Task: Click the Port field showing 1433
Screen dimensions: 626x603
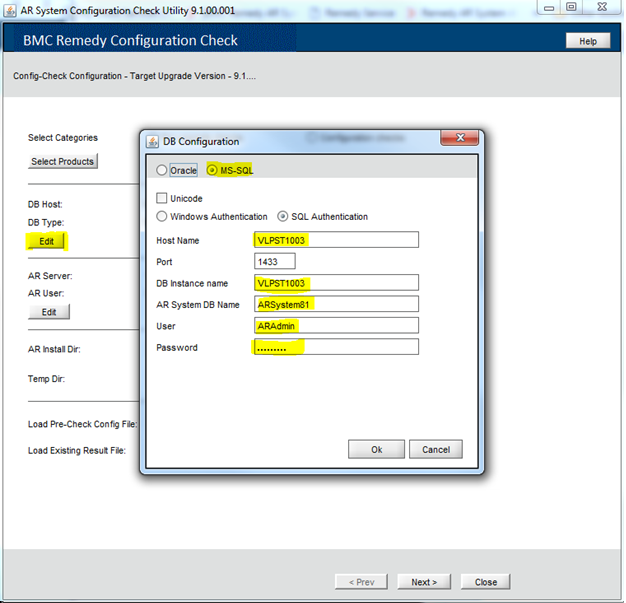Action: pyautogui.click(x=275, y=262)
